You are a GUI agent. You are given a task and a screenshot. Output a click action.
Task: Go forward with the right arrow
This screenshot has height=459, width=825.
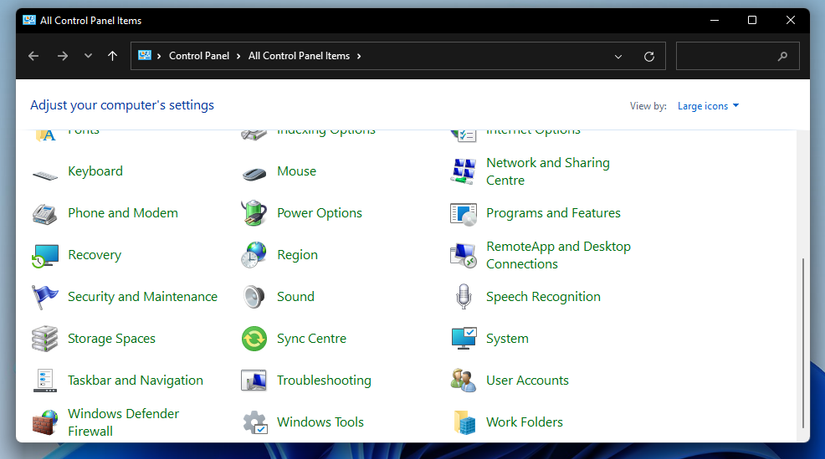click(x=63, y=56)
